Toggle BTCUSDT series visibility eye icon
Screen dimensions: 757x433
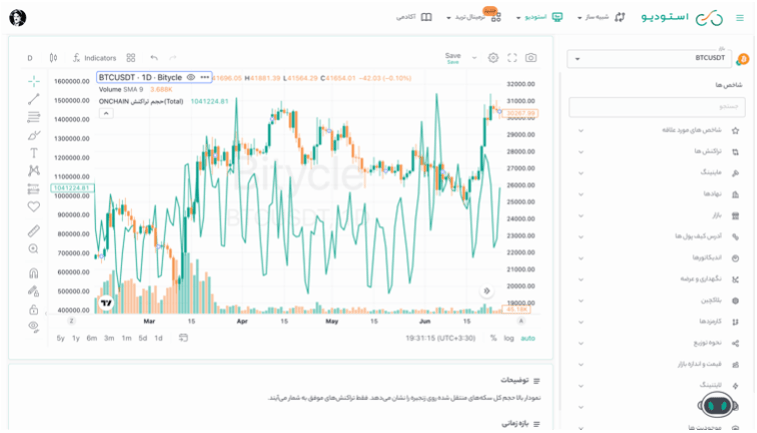(x=191, y=77)
